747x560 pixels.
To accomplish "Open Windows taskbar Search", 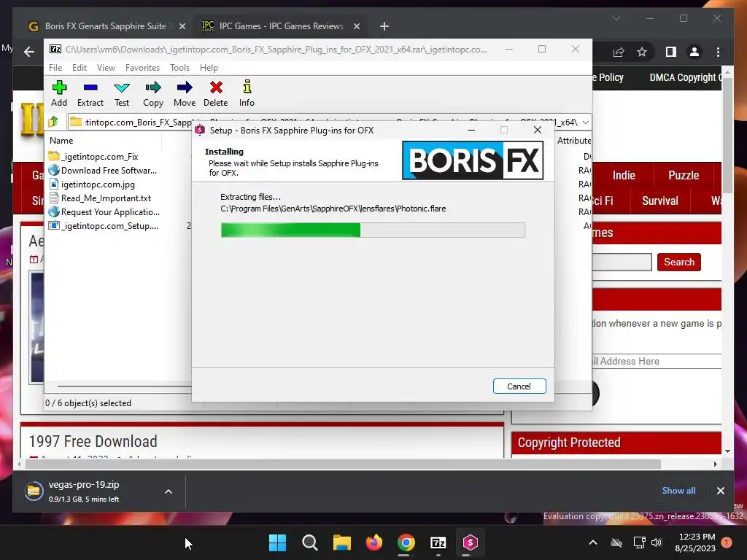I will pyautogui.click(x=309, y=542).
